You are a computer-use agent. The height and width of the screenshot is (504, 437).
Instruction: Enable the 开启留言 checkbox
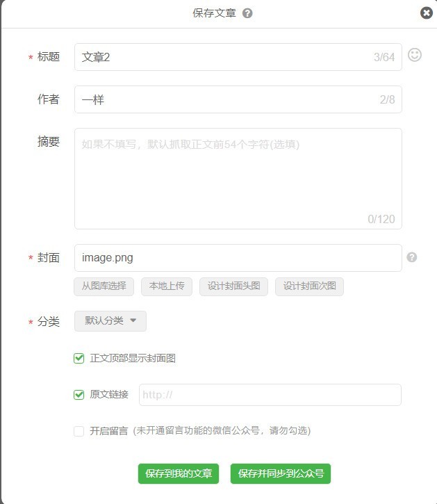click(x=79, y=431)
